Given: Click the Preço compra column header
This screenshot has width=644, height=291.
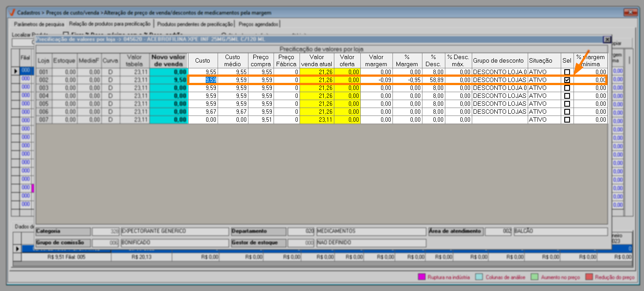Looking at the screenshot, I should click(261, 60).
